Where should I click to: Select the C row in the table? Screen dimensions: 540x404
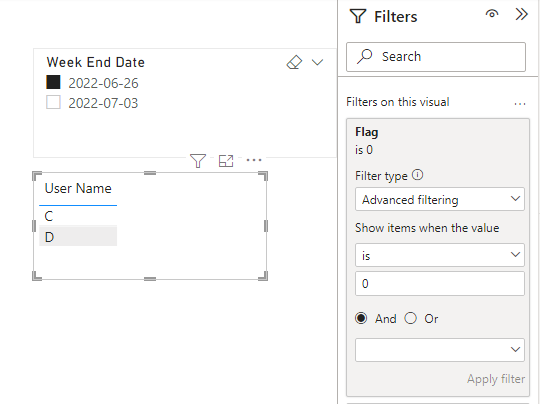[78, 216]
